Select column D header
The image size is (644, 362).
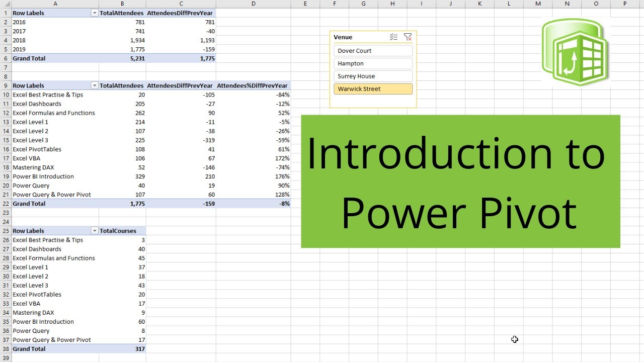(254, 4)
